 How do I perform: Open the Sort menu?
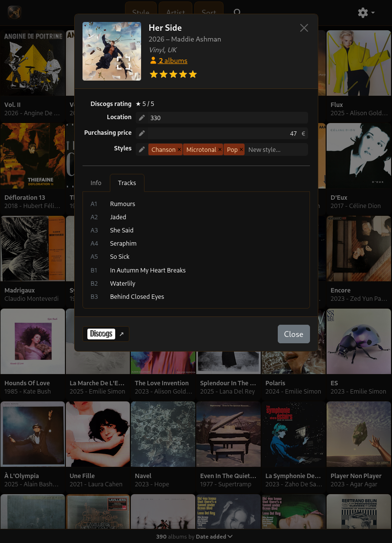pyautogui.click(x=209, y=13)
